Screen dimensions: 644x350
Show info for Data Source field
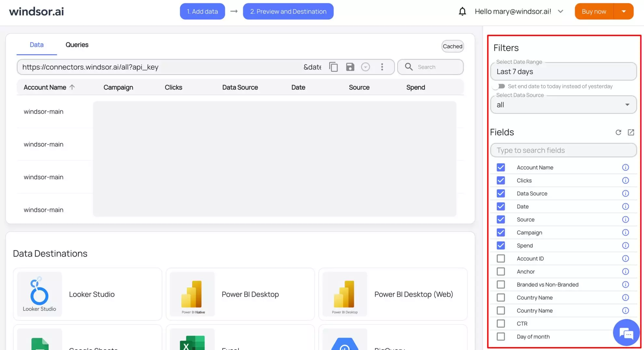625,194
